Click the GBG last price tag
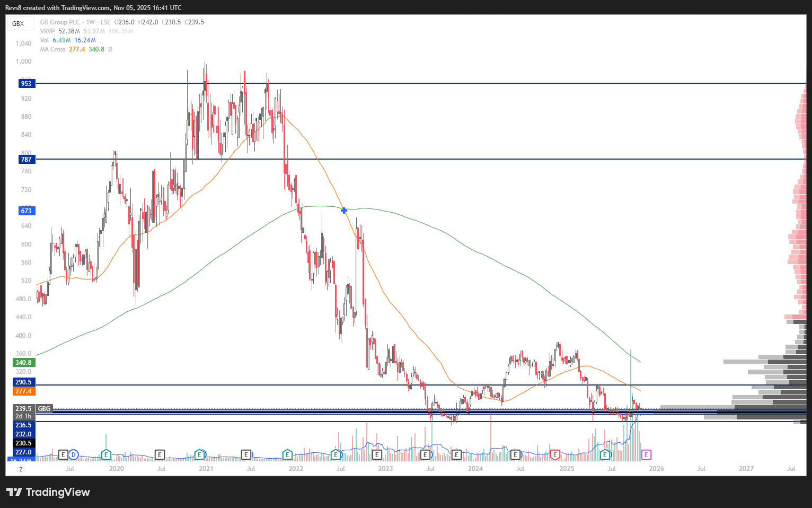 pyautogui.click(x=44, y=409)
